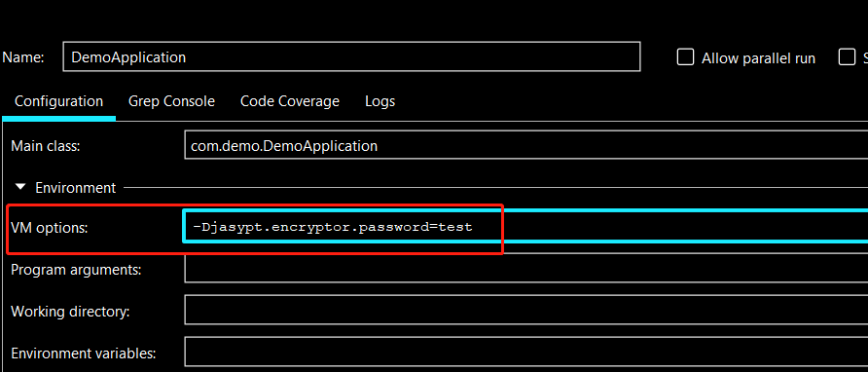Click the Environment section heading text
Viewport: 868px width, 372px height.
tap(76, 188)
